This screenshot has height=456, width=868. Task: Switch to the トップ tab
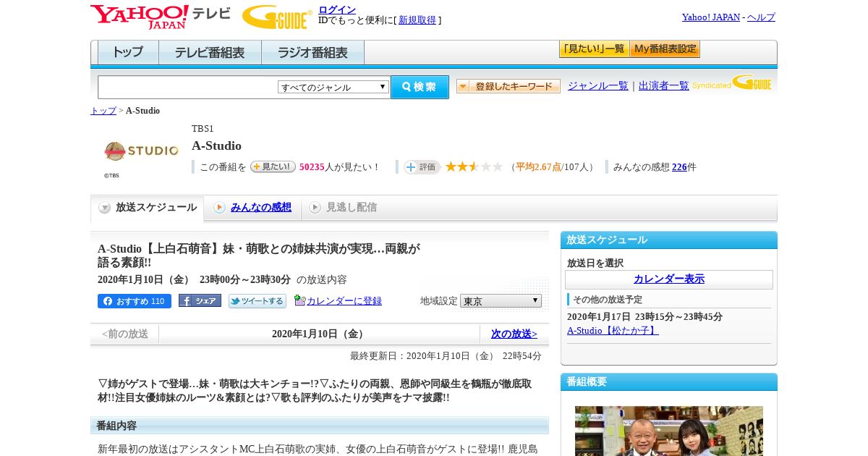click(128, 53)
